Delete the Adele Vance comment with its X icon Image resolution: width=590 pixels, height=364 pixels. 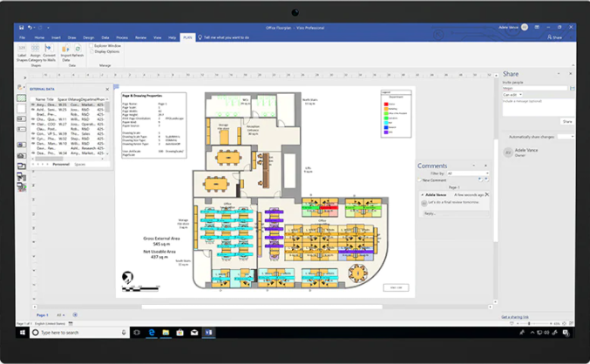(x=487, y=194)
